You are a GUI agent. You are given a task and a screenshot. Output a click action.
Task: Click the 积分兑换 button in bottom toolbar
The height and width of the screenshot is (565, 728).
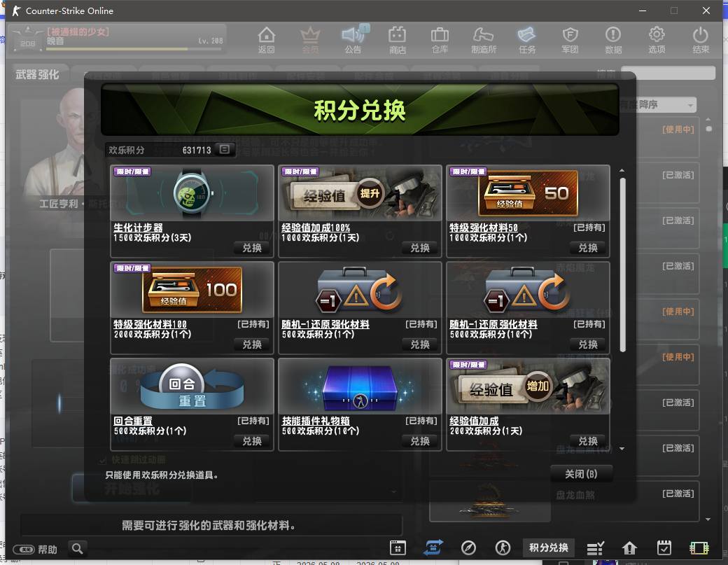(x=549, y=547)
